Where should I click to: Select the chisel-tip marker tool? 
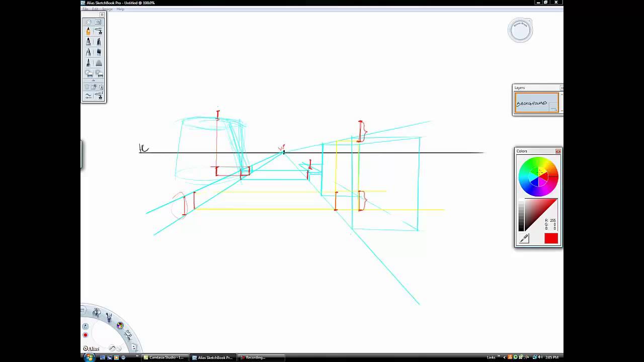point(99,42)
